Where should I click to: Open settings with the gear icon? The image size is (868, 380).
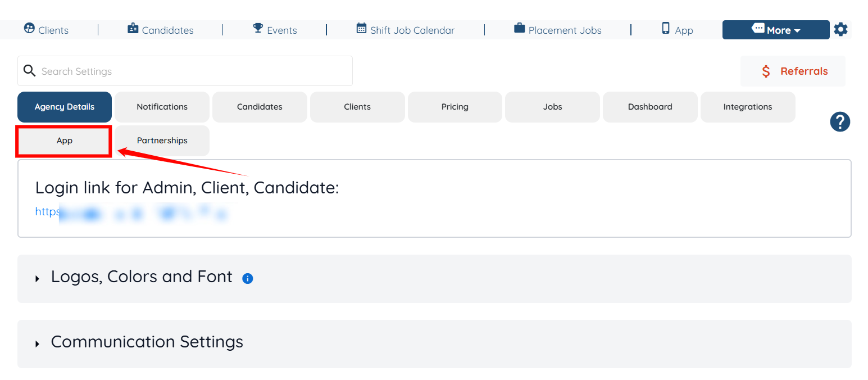(840, 29)
